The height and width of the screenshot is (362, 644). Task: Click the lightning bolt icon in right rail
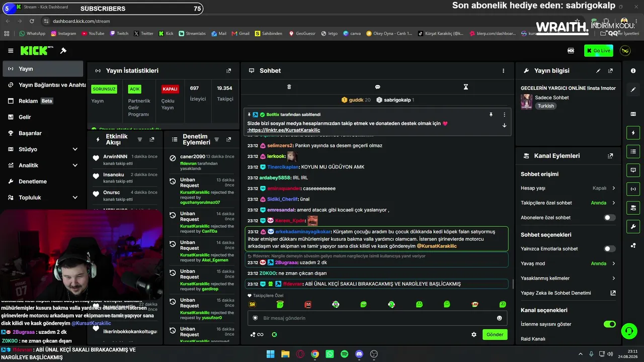(633, 133)
